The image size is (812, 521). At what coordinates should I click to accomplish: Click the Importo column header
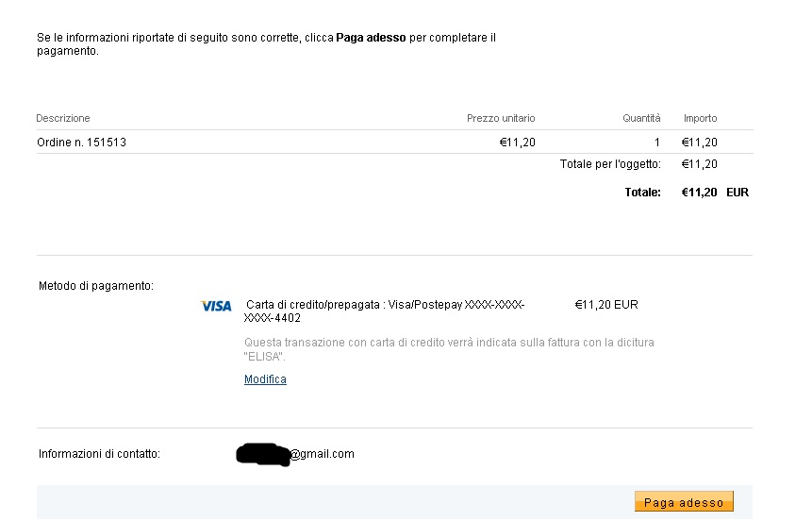coord(700,118)
